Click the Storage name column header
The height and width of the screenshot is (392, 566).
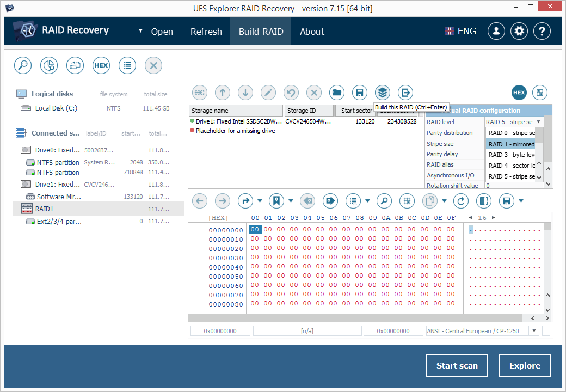point(236,111)
